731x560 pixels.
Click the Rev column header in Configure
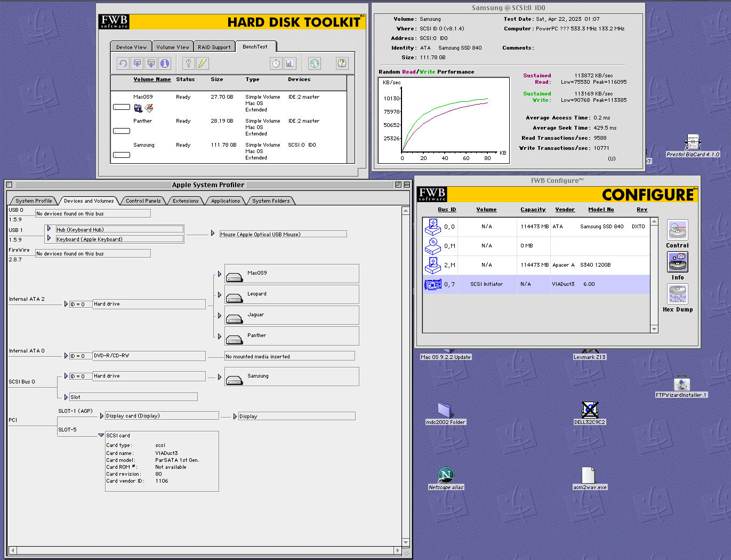[642, 210]
